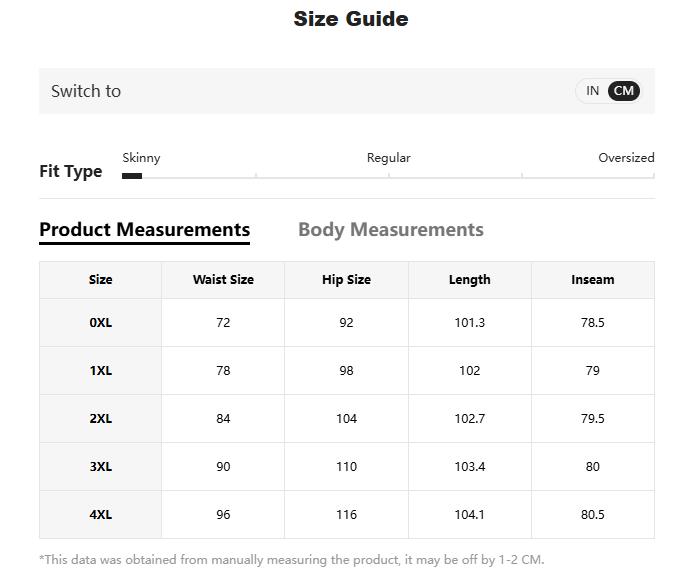Click the manual measurement disclaimer note
The width and height of the screenshot is (698, 579).
click(x=291, y=560)
